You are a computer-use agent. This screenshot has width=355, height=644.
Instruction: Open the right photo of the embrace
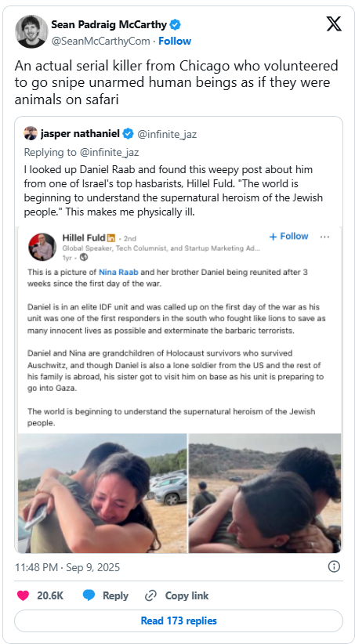[265, 494]
